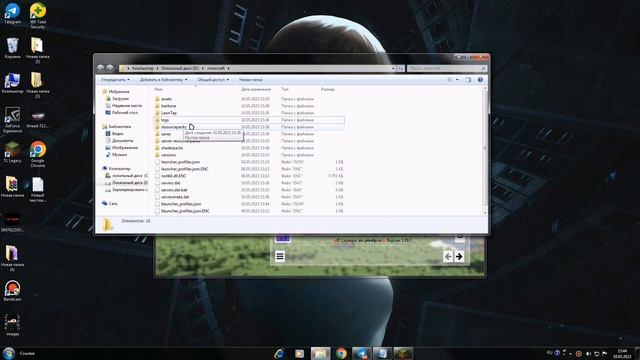Go back in Explorer navigation
Screen dimensions: 640x360
pyautogui.click(x=101, y=68)
